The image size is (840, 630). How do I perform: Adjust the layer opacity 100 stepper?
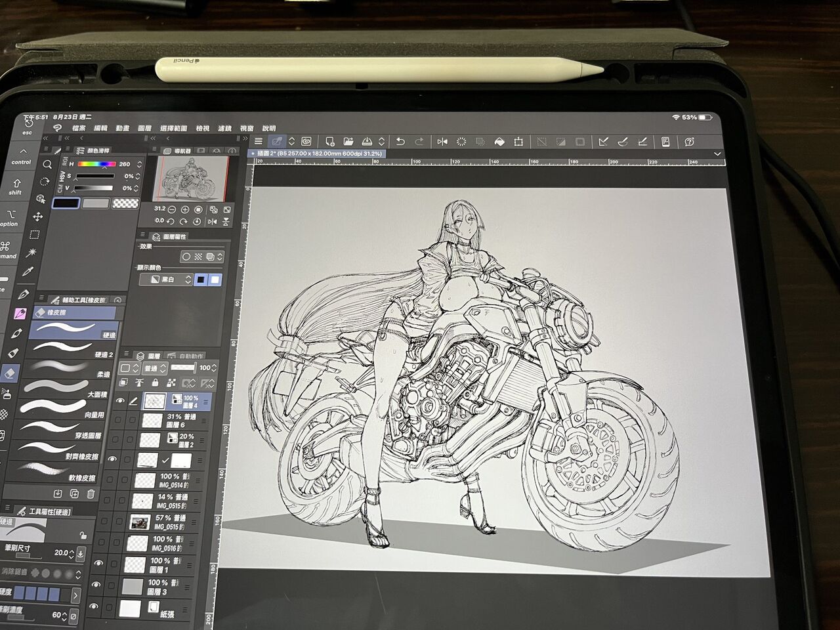tap(213, 367)
